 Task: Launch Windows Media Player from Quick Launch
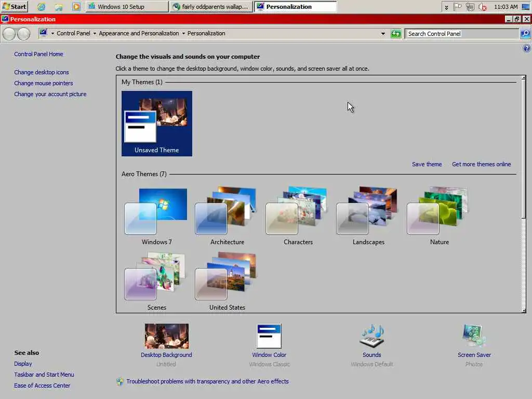coord(76,7)
